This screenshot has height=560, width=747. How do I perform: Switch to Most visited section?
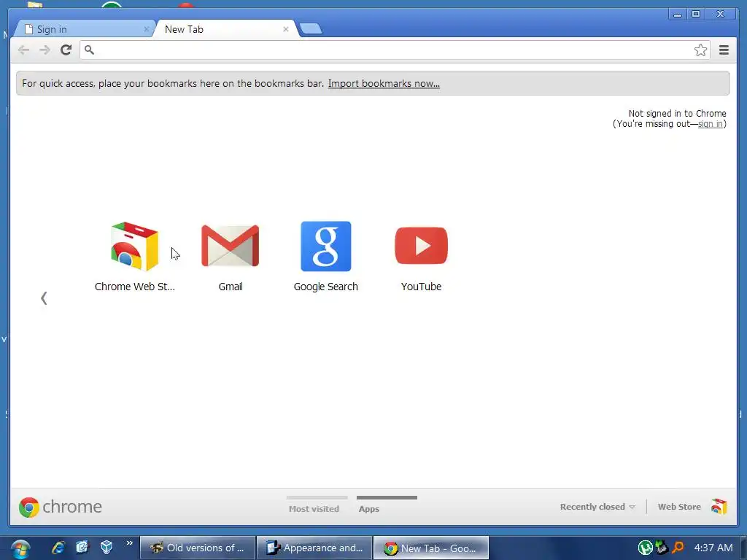(x=314, y=508)
